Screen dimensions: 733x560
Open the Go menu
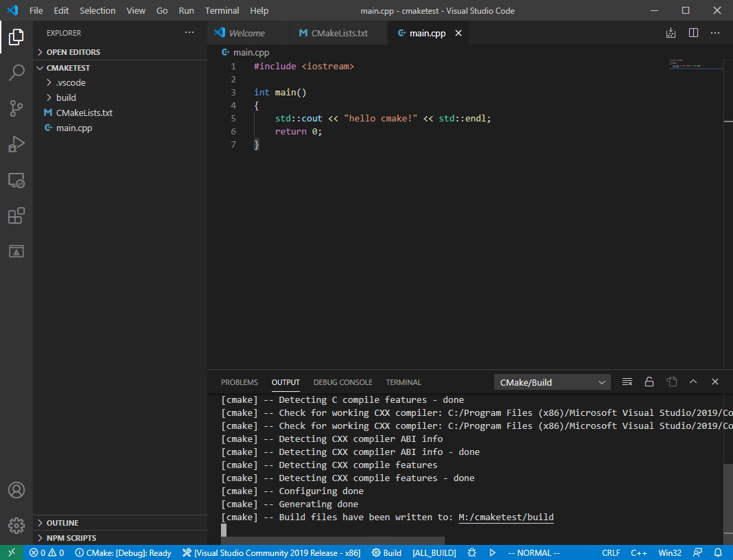click(x=162, y=10)
